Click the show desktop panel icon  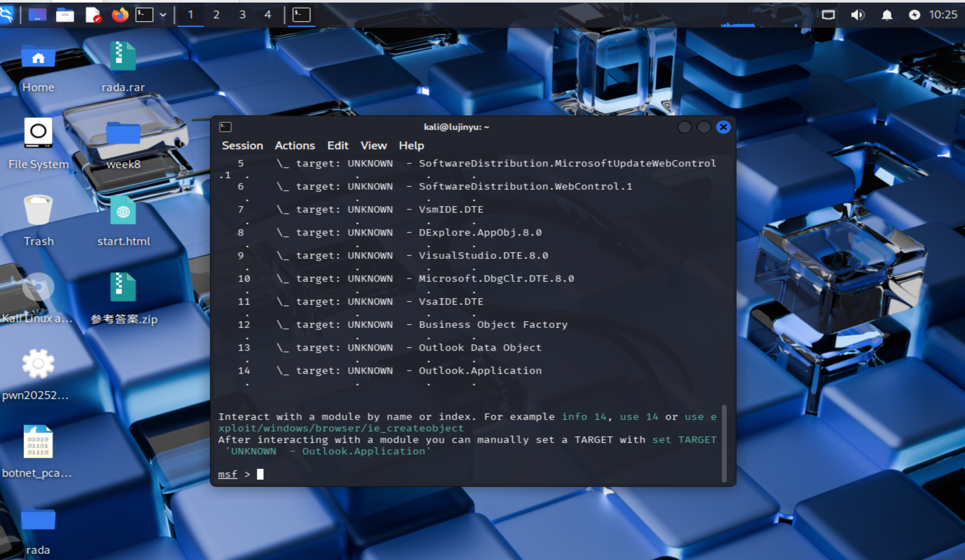pos(37,15)
